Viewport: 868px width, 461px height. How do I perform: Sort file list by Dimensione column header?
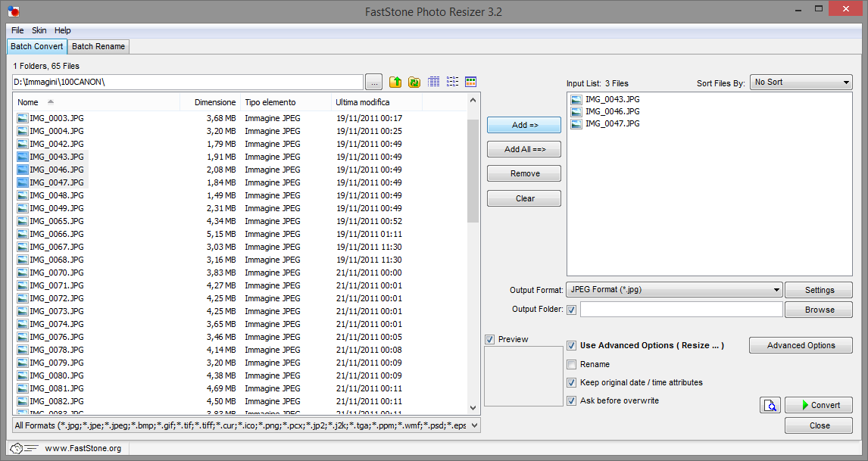211,102
